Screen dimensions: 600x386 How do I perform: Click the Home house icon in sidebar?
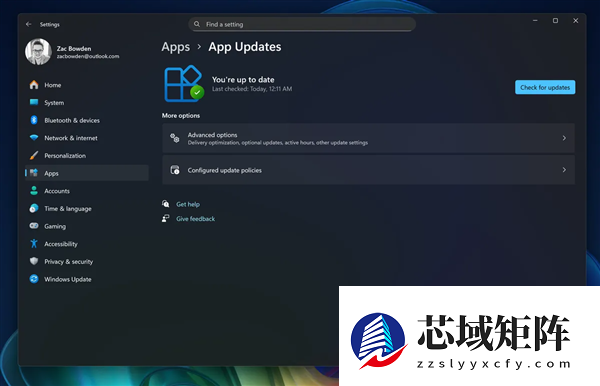pyautogui.click(x=34, y=85)
